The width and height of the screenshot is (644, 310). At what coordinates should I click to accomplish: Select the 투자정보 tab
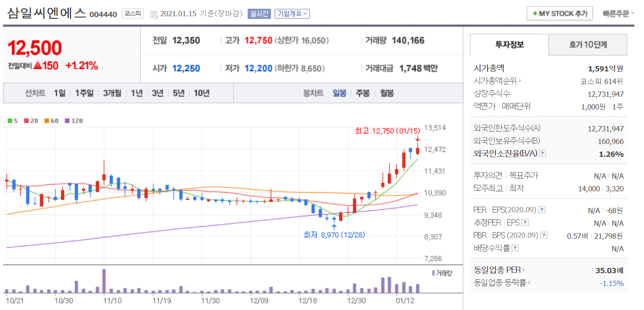(509, 45)
